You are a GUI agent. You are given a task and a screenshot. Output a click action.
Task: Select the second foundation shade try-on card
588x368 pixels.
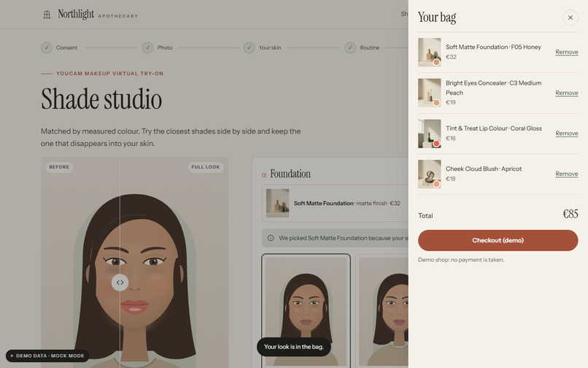click(x=382, y=311)
